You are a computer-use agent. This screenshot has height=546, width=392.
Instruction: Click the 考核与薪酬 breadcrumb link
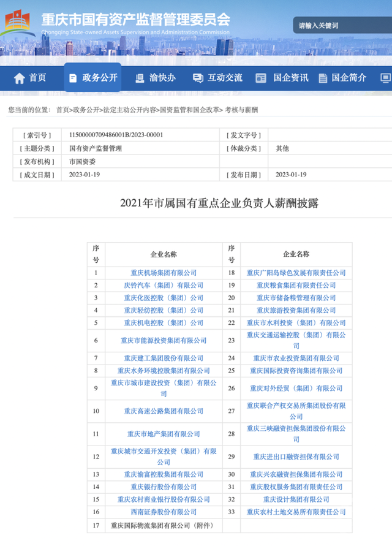(x=241, y=110)
